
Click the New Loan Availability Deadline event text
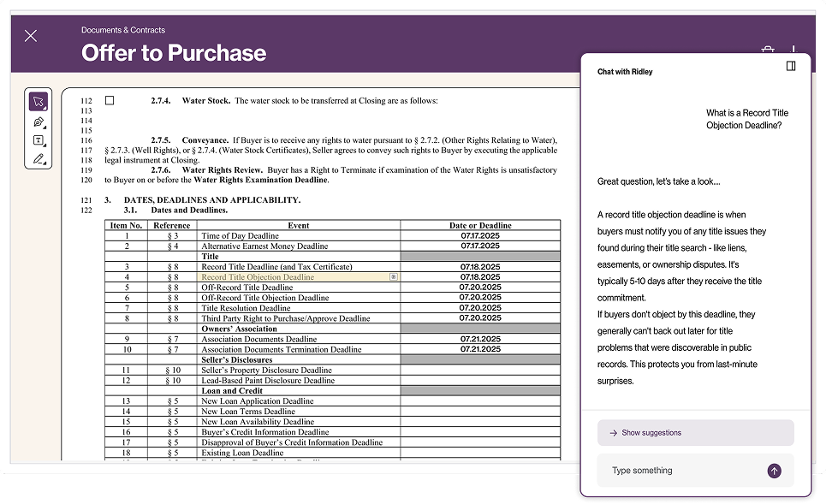258,422
